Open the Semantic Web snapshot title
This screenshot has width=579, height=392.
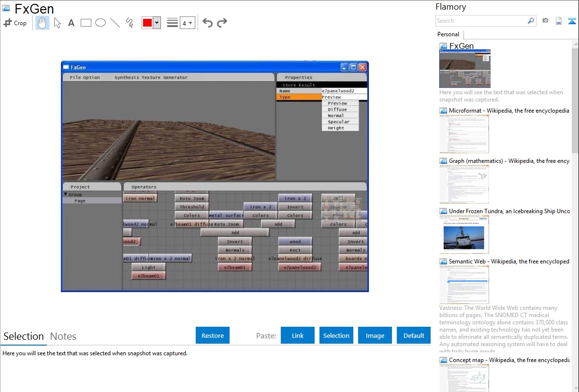509,261
